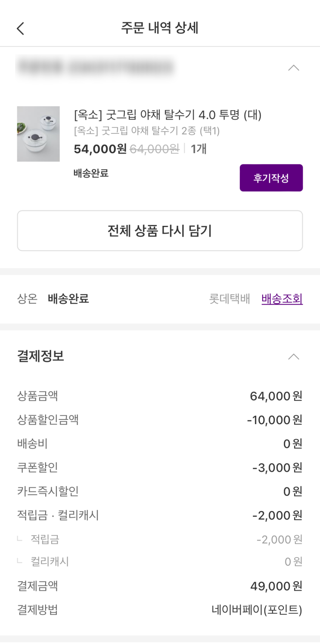Collapse the 결제정보 section chevron

293,356
